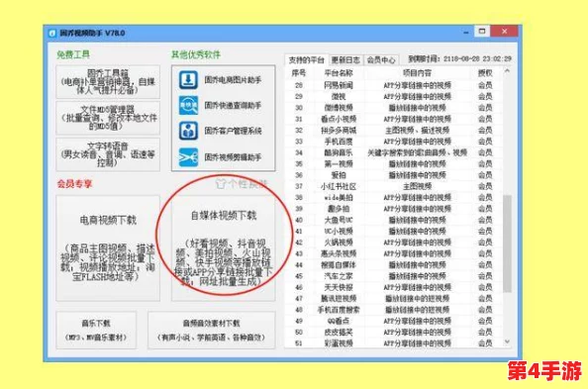Click the app icon in the title bar
The height and width of the screenshot is (389, 588).
tap(52, 33)
